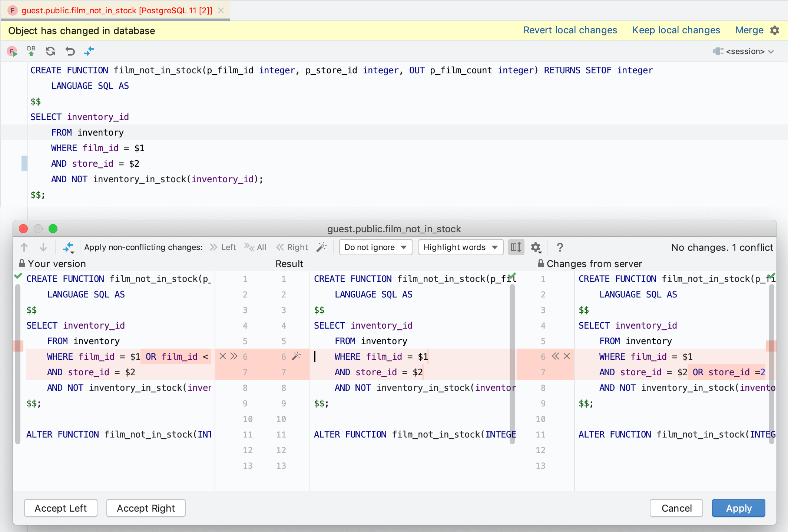The image size is (788, 532).
Task: Click Revert local changes link
Action: pyautogui.click(x=570, y=30)
